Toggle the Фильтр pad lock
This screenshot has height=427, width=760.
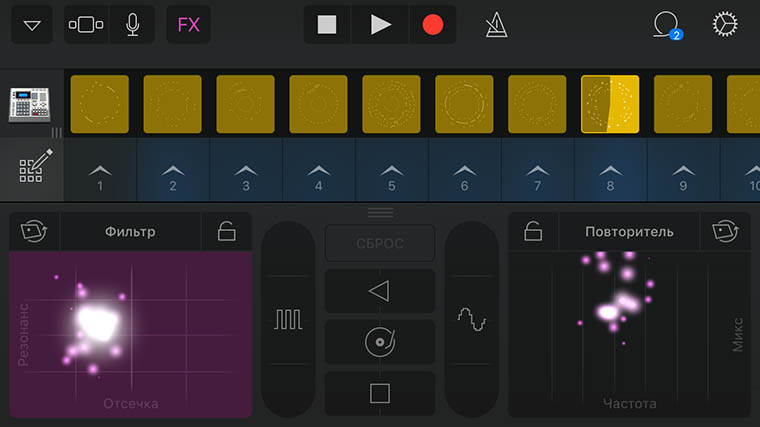(227, 232)
